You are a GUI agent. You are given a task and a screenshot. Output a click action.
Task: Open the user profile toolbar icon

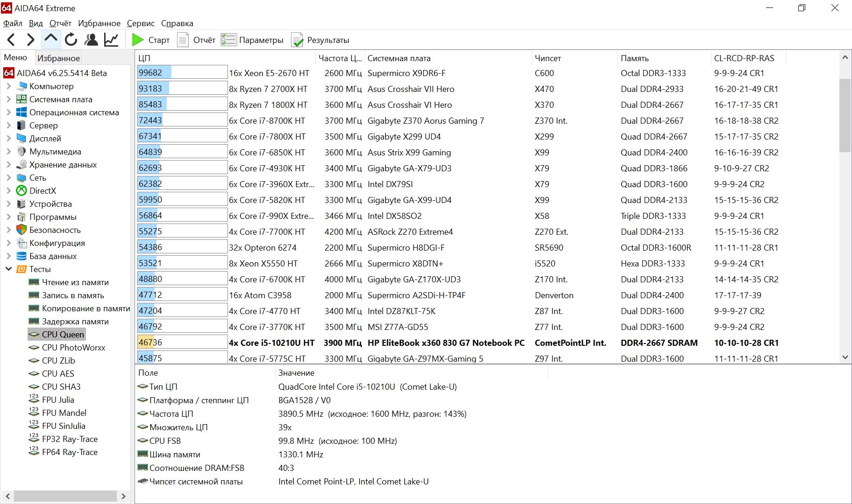click(x=91, y=40)
